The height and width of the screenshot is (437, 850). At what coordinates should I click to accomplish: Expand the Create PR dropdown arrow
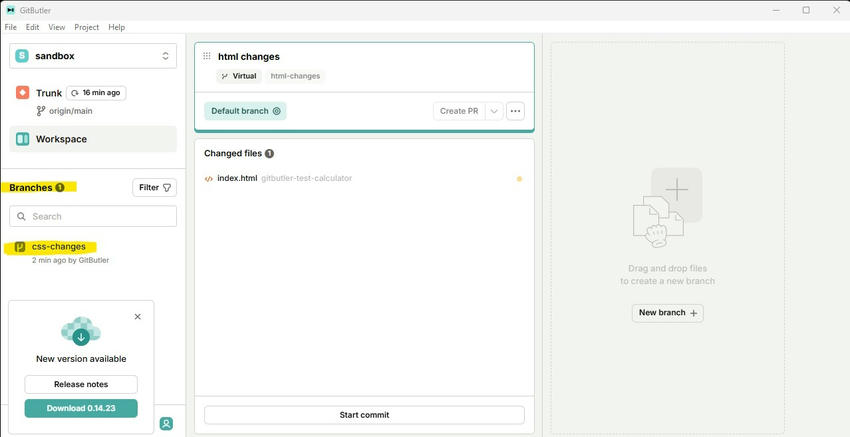(494, 111)
